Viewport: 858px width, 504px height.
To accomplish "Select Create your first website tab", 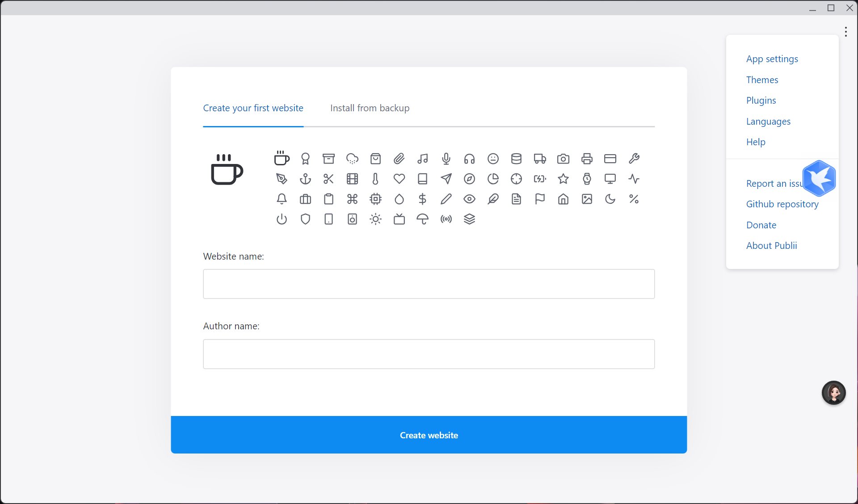I will pos(253,108).
